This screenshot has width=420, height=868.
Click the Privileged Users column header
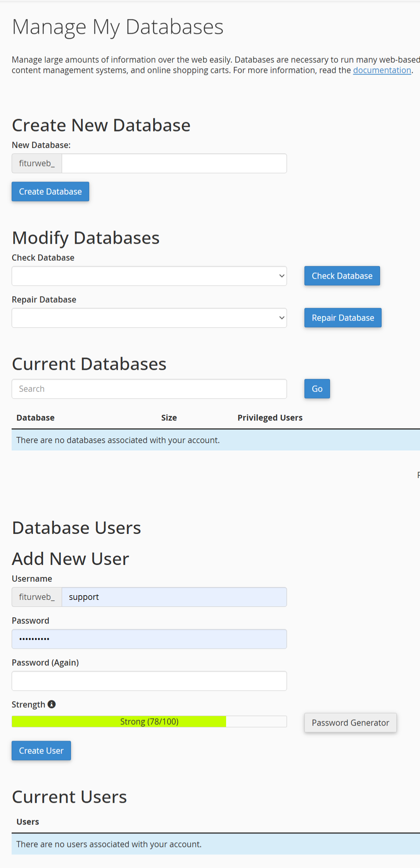(270, 418)
